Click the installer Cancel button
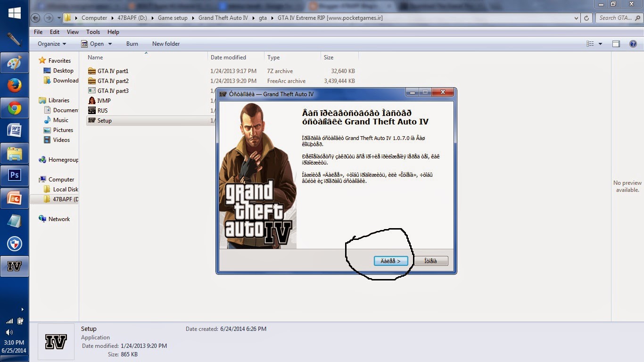Viewport: 644px width, 362px height. tap(430, 261)
